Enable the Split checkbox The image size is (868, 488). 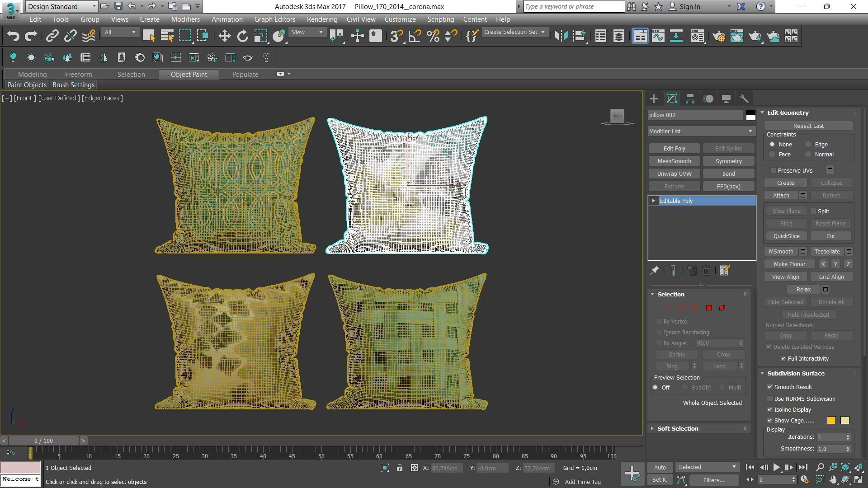(x=813, y=211)
